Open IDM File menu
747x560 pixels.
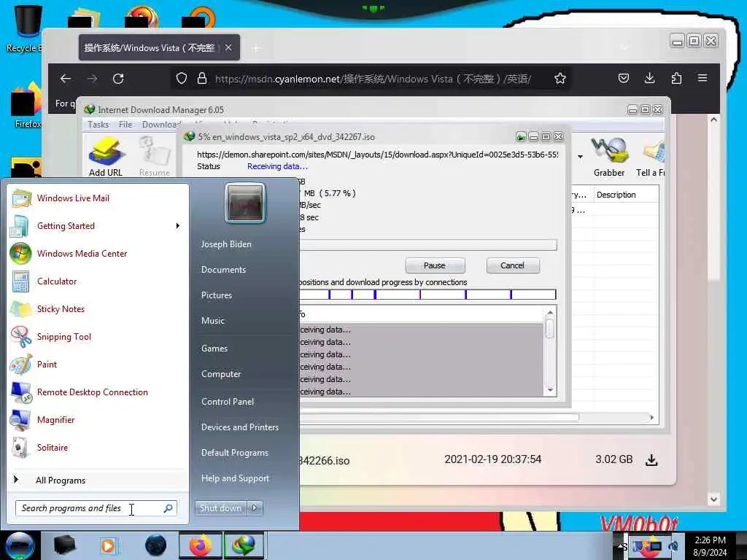[x=125, y=124]
